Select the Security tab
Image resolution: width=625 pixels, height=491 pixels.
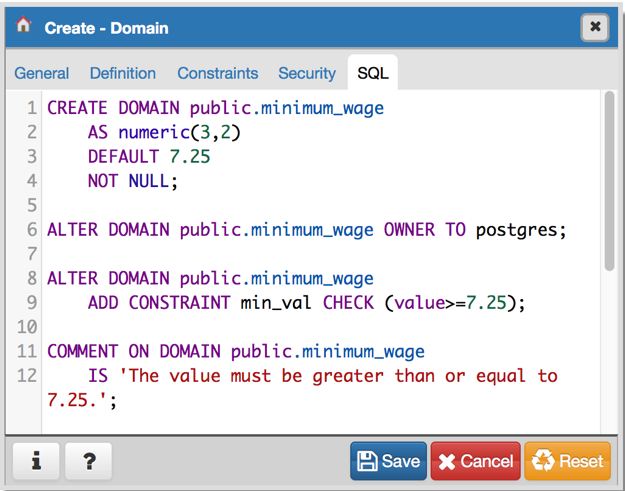[307, 73]
